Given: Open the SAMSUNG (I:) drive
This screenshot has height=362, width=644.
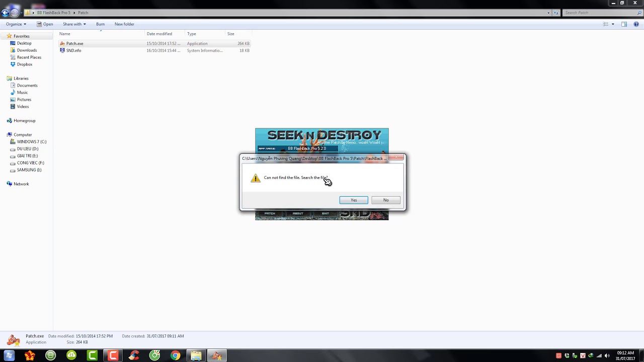Looking at the screenshot, I should point(29,170).
